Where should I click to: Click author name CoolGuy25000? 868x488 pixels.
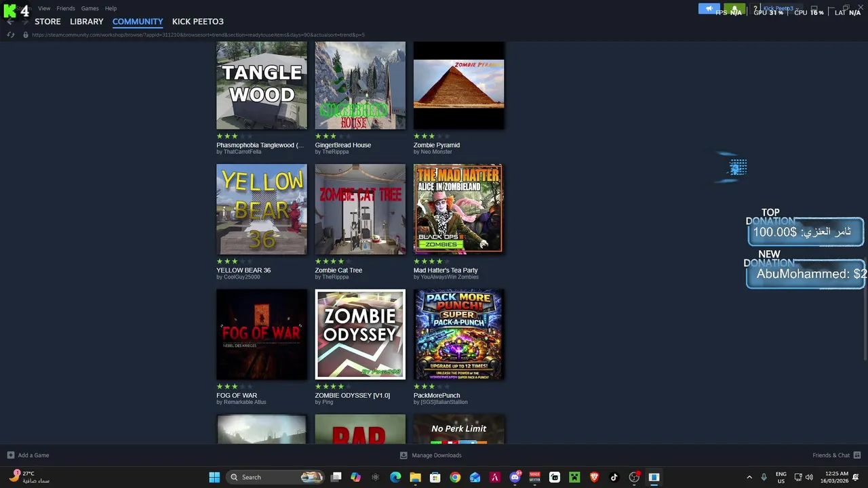tap(241, 277)
